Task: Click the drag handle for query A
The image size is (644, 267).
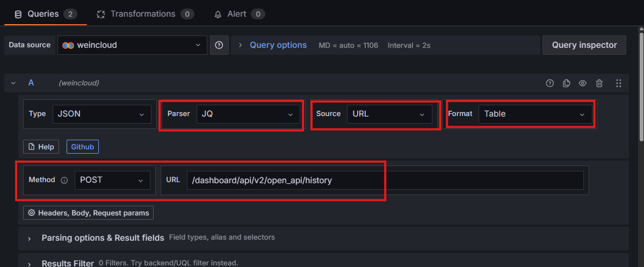Action: click(618, 83)
